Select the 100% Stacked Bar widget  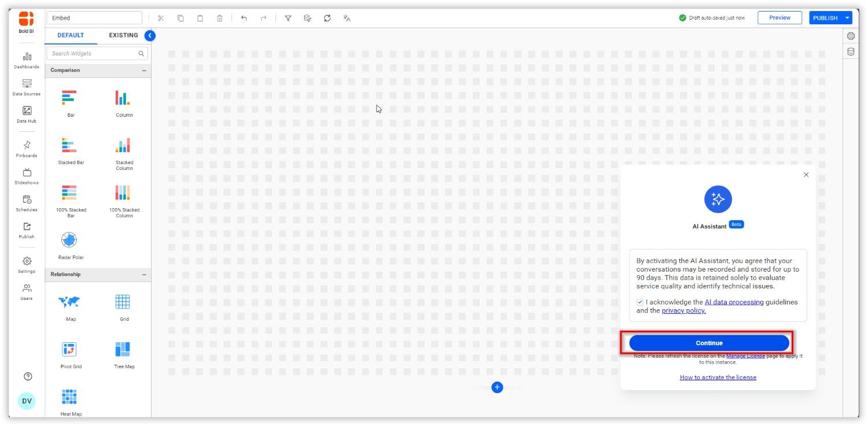pos(70,201)
